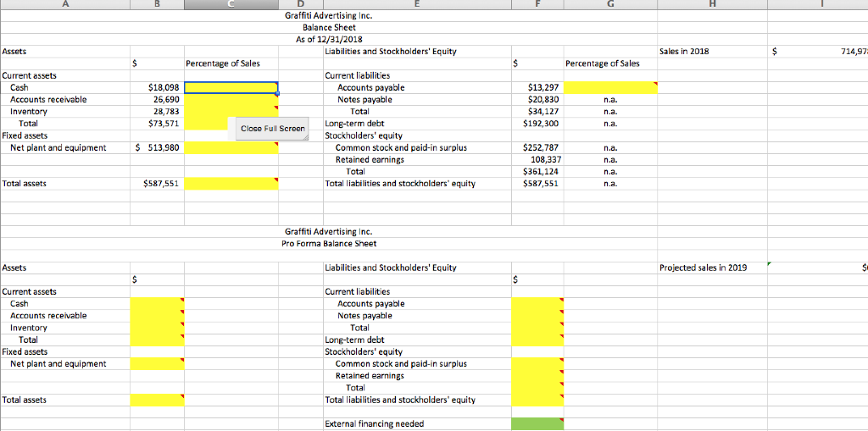Screen dimensions: 868x431
Task: Select the pro forma Accounts payable yellow cell
Action: coord(538,304)
